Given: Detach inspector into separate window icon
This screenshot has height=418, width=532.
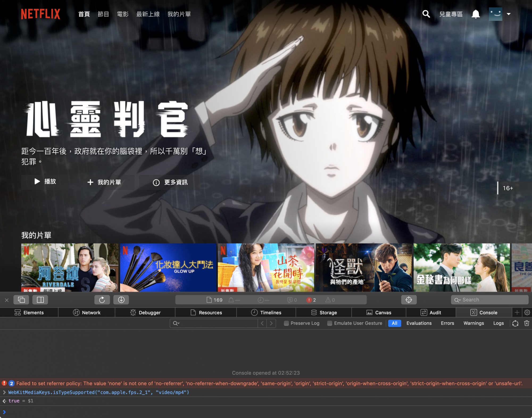Looking at the screenshot, I should tap(21, 300).
